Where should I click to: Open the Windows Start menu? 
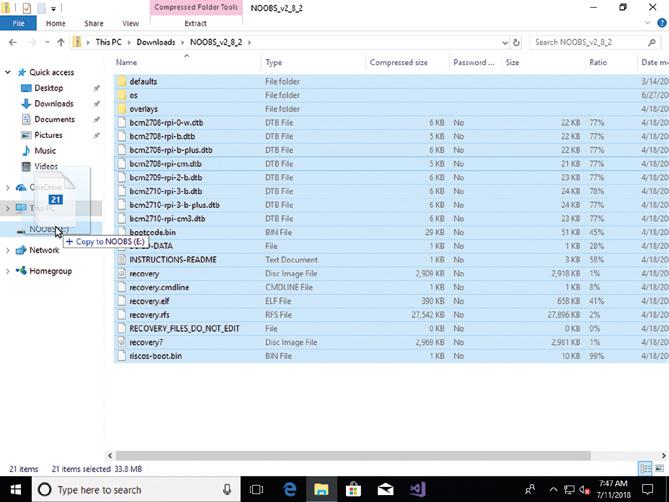[16, 490]
